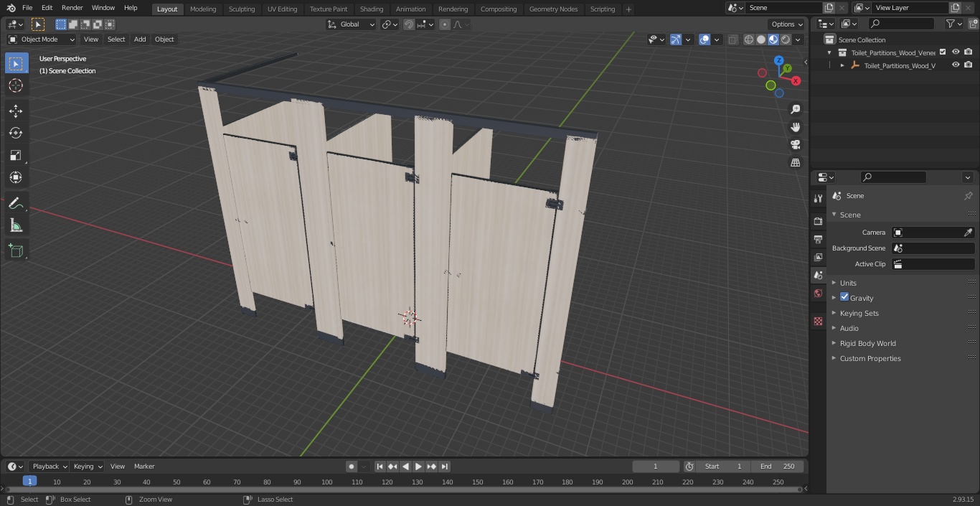This screenshot has height=506, width=980.
Task: Click the pin icon in Scene properties
Action: coord(968,196)
